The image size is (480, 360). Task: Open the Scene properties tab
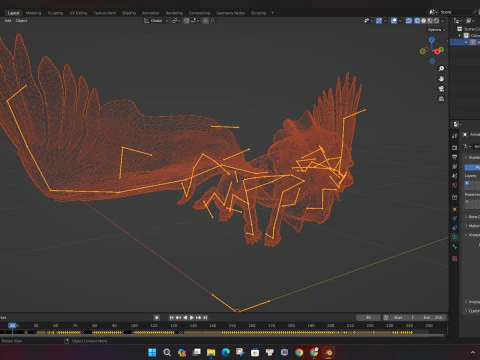coord(455,176)
